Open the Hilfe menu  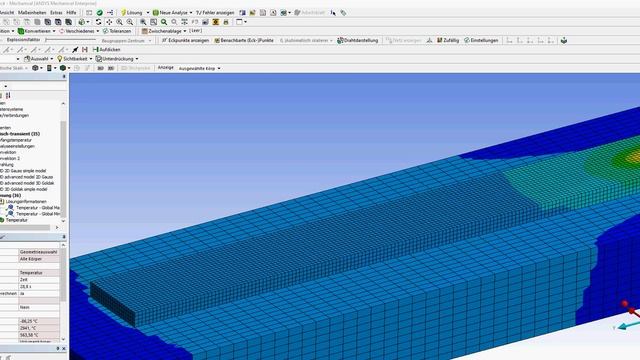(71, 13)
